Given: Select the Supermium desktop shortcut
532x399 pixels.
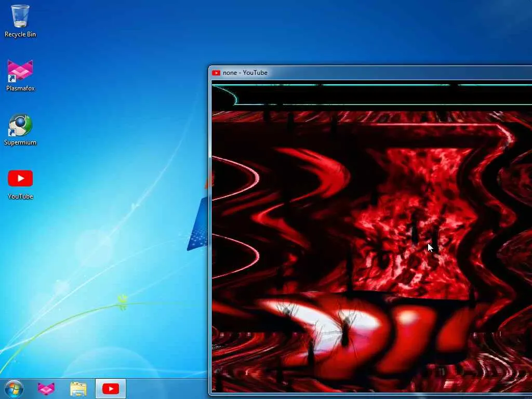Looking at the screenshot, I should [x=20, y=129].
